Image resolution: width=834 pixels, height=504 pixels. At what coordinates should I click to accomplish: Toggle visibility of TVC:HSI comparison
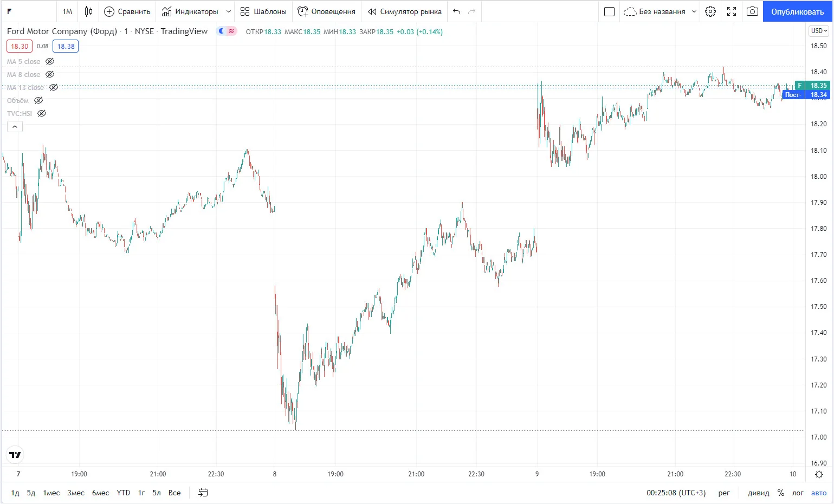pos(42,113)
